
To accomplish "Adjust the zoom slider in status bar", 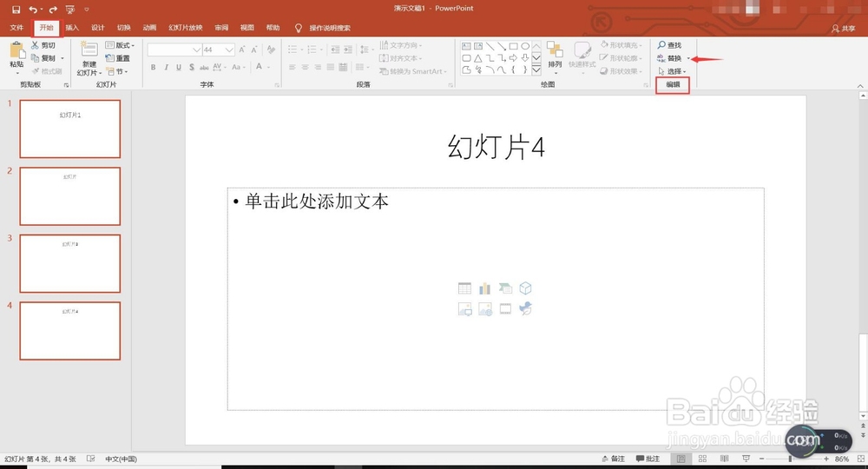I will 791,459.
